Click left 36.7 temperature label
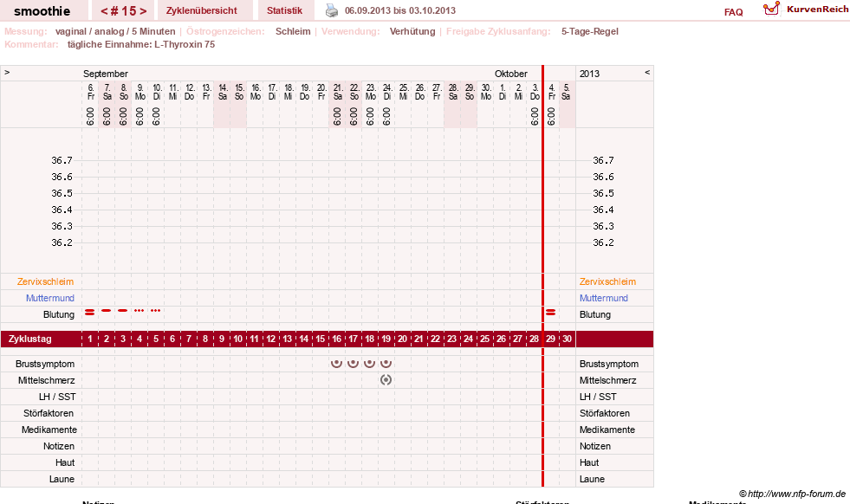The height and width of the screenshot is (504, 850). pyautogui.click(x=62, y=160)
